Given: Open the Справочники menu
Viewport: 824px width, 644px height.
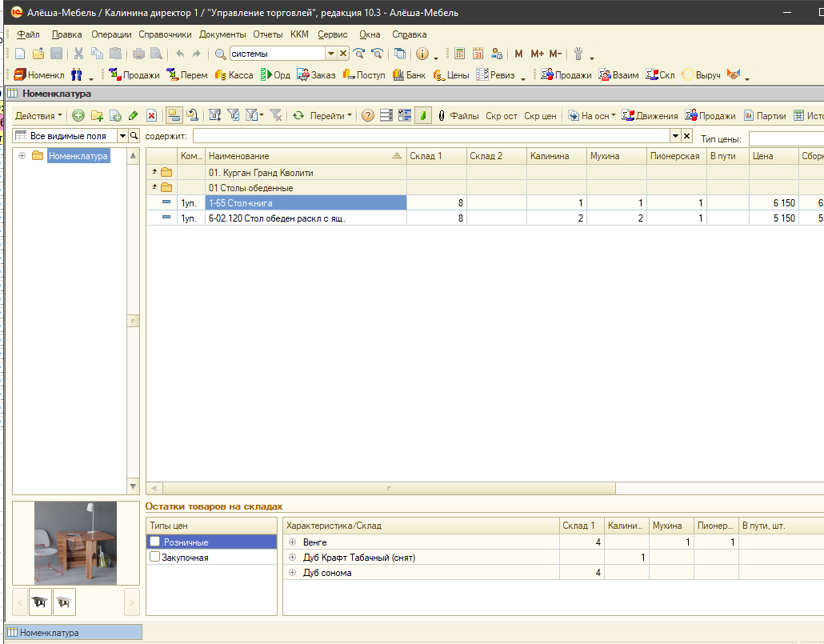Looking at the screenshot, I should click(165, 34).
